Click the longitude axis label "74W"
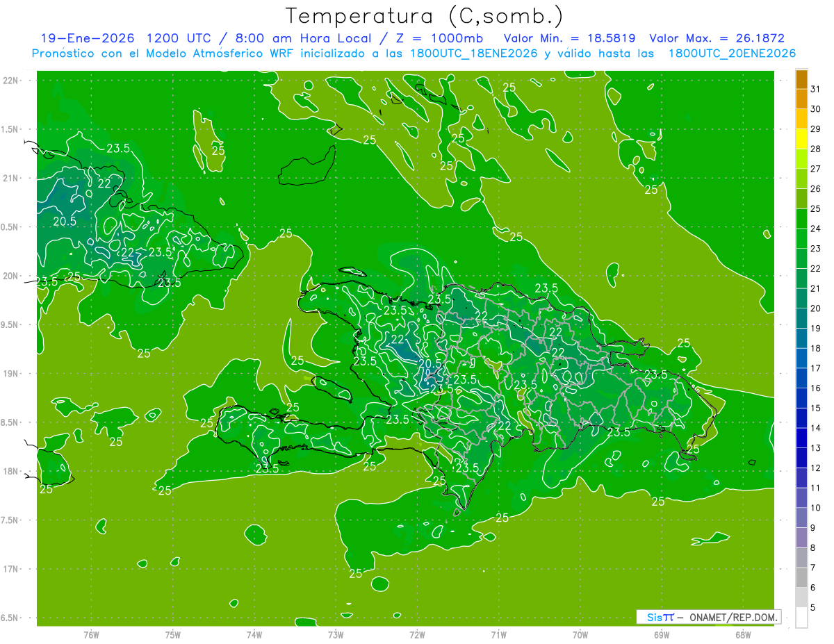The width and height of the screenshot is (834, 644). (x=254, y=634)
